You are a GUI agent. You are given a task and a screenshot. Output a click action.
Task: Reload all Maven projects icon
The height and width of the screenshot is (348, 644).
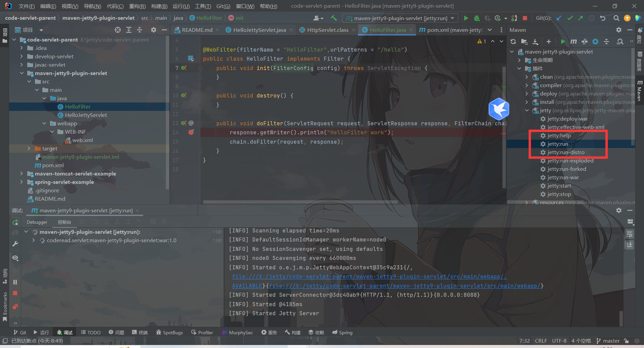513,42
